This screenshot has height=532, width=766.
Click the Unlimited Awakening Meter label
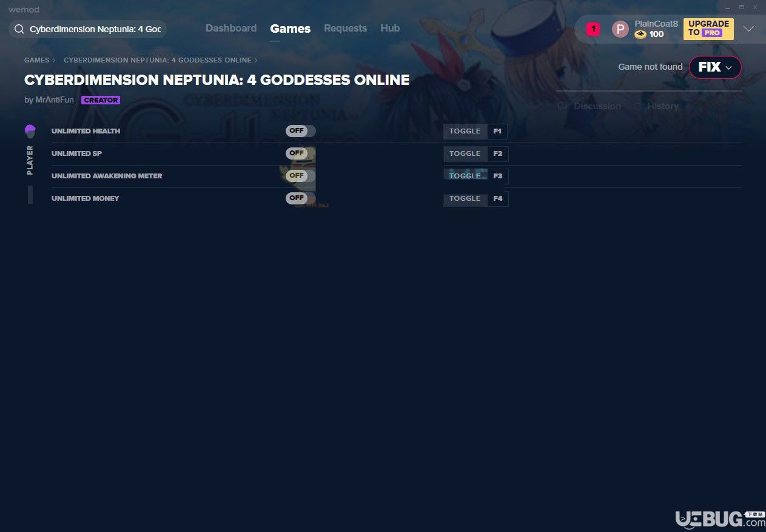107,176
